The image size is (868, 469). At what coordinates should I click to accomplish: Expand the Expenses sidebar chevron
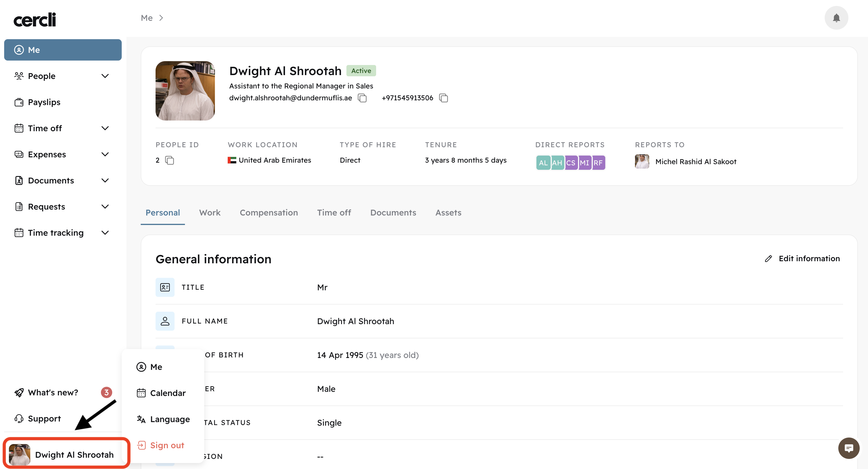pyautogui.click(x=105, y=154)
